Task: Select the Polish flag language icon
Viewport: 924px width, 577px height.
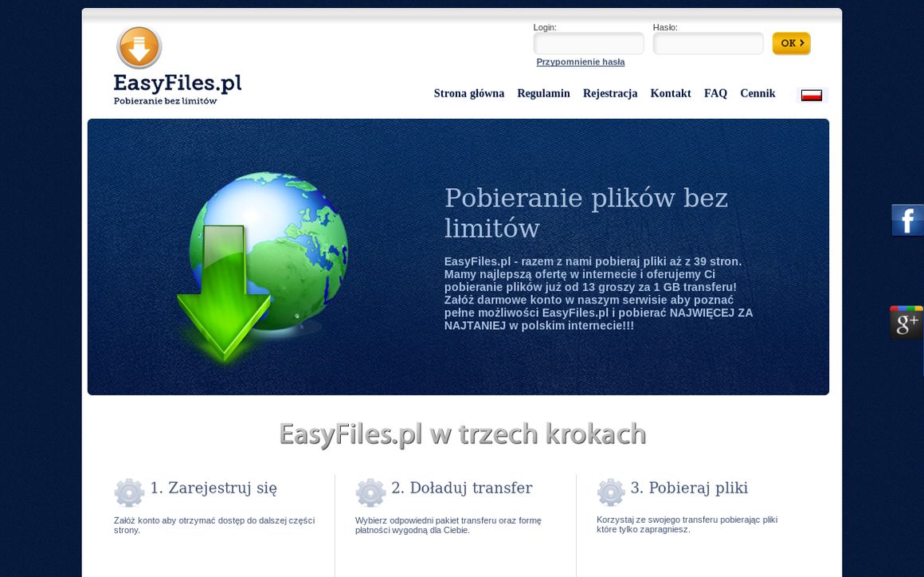Action: pos(811,93)
